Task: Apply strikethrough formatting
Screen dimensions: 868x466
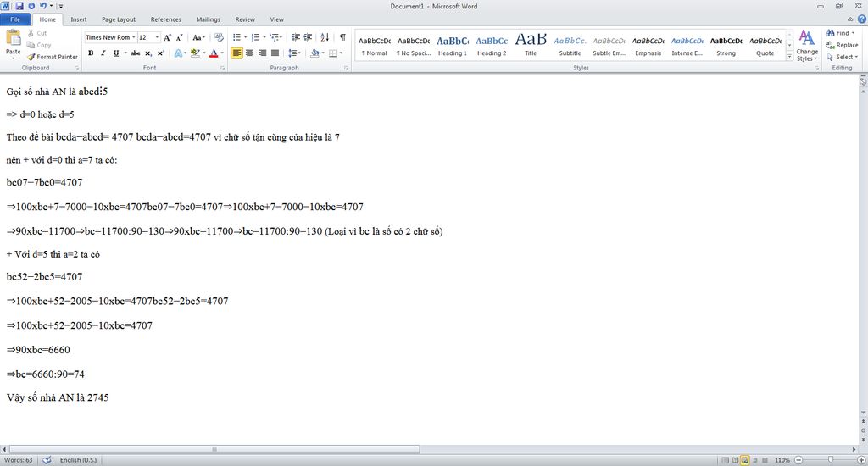Action: [136, 53]
